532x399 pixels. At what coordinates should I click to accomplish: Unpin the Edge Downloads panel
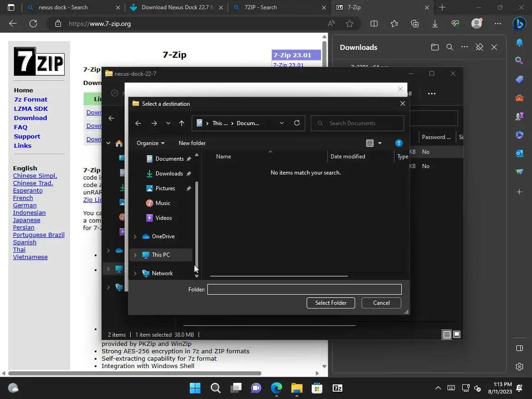click(x=479, y=47)
